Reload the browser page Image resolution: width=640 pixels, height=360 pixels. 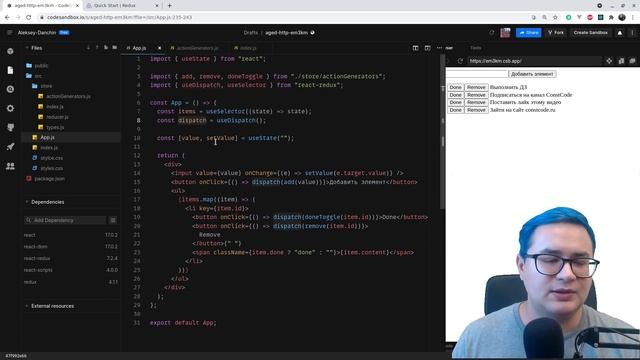coord(29,17)
